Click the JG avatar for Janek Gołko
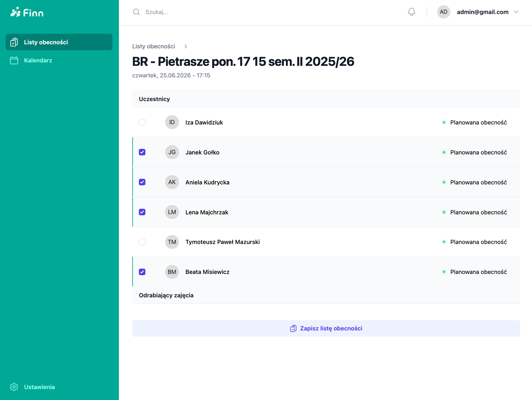The width and height of the screenshot is (532, 400). point(172,152)
